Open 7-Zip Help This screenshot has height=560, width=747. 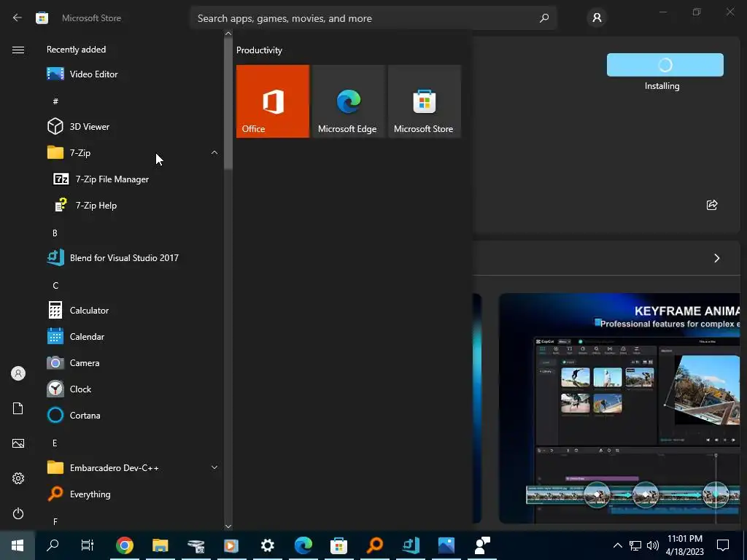[x=133, y=205]
